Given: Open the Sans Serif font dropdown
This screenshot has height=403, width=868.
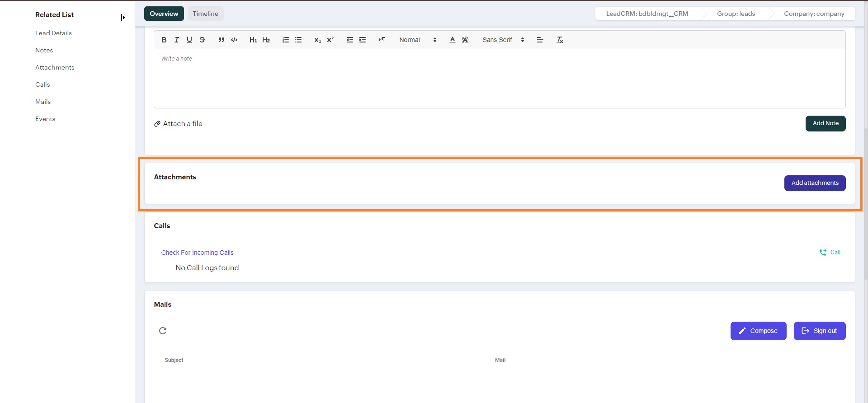Looking at the screenshot, I should [503, 40].
